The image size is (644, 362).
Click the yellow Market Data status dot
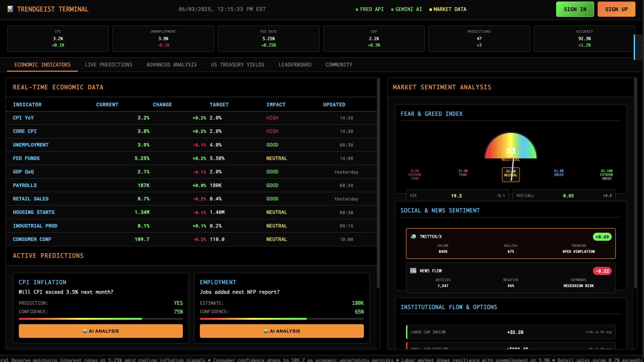[x=430, y=9]
